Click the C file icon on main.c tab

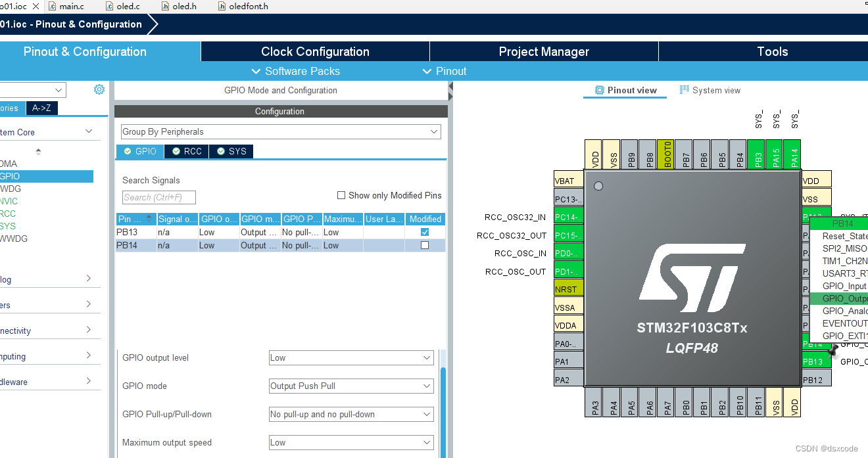pos(52,6)
